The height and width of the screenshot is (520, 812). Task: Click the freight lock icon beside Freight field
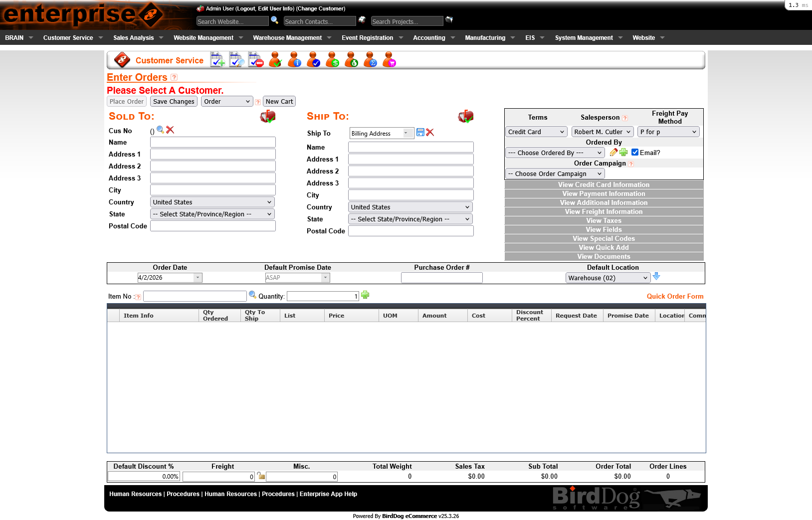pyautogui.click(x=261, y=476)
